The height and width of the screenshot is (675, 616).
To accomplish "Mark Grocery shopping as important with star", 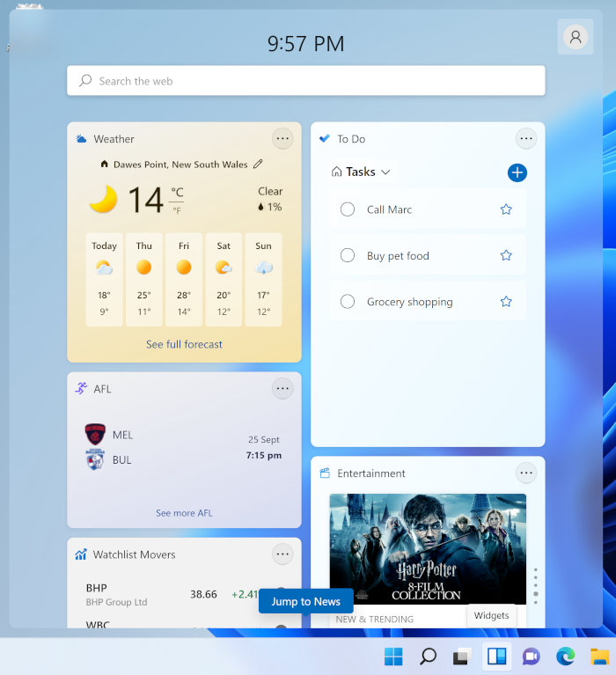I will [x=506, y=302].
